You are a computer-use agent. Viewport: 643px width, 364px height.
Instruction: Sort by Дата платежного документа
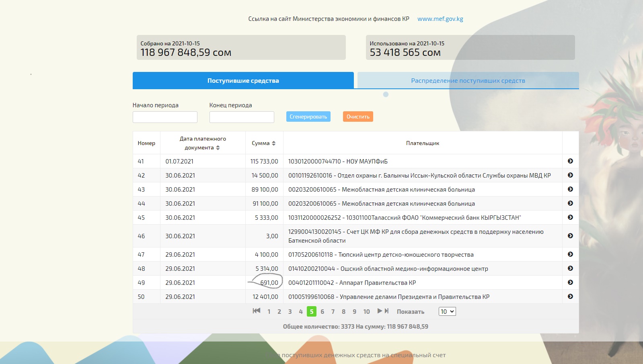(x=218, y=148)
